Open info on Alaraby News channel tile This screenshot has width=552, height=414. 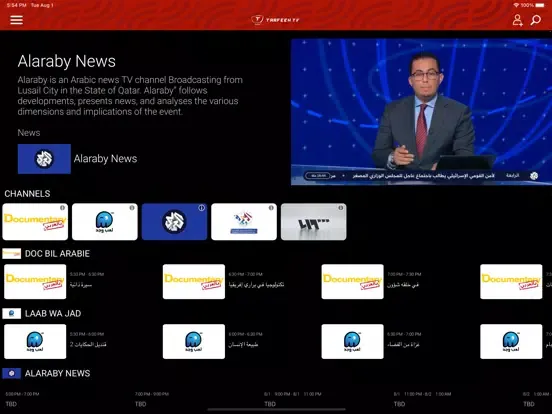(x=201, y=208)
